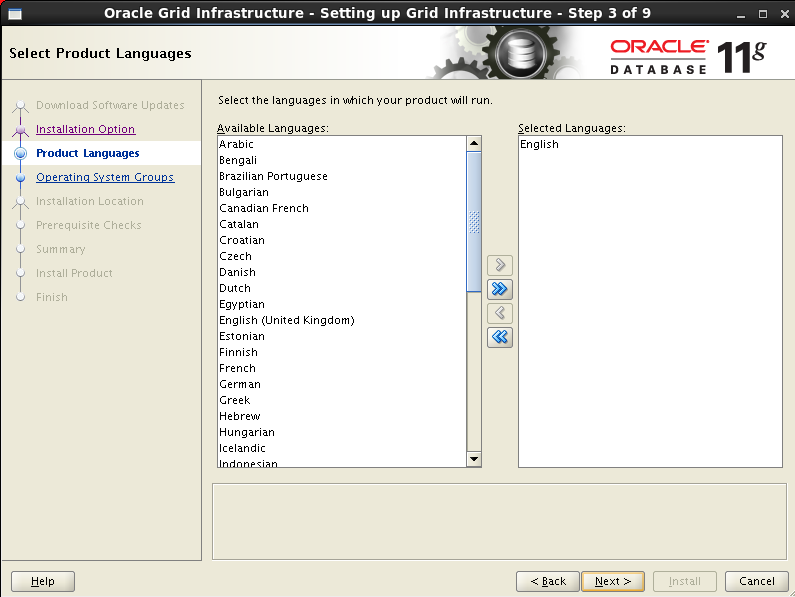Proceed with the Next button
Screen dimensions: 795x597
pos(613,581)
